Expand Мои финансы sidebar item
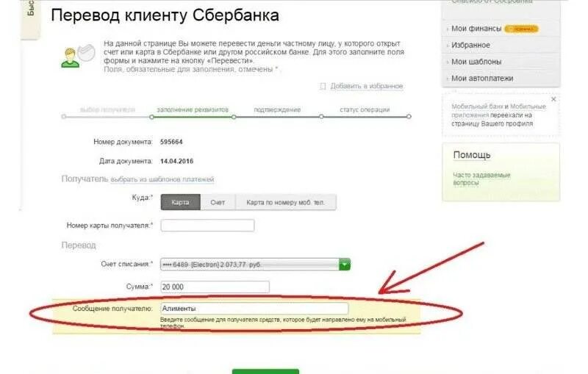Image resolution: width=588 pixels, height=374 pixels. (476, 29)
